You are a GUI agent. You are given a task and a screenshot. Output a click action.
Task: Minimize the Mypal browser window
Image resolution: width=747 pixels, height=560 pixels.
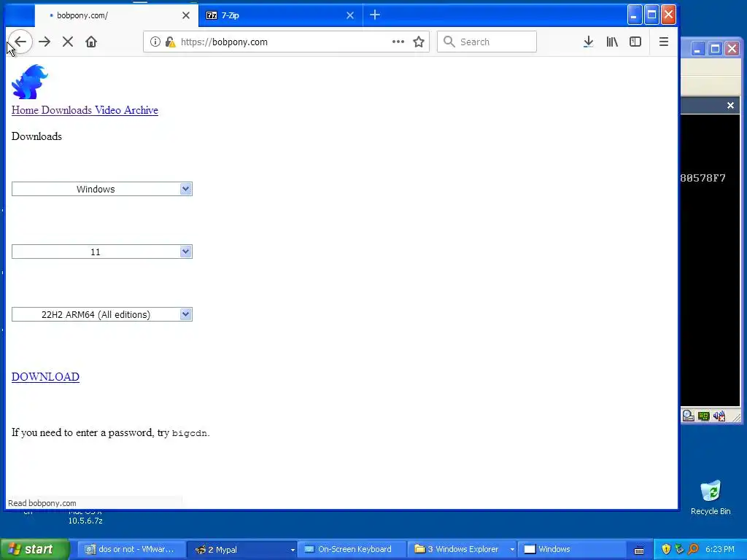click(634, 15)
